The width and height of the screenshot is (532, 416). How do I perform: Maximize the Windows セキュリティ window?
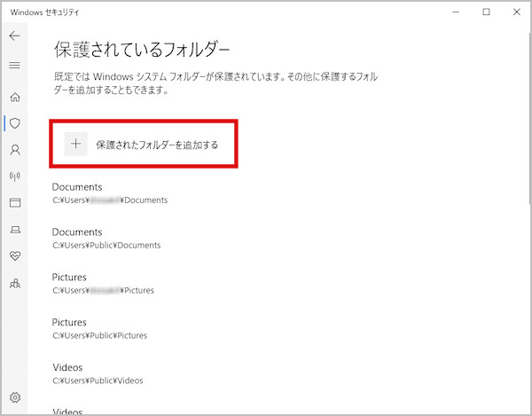[486, 12]
